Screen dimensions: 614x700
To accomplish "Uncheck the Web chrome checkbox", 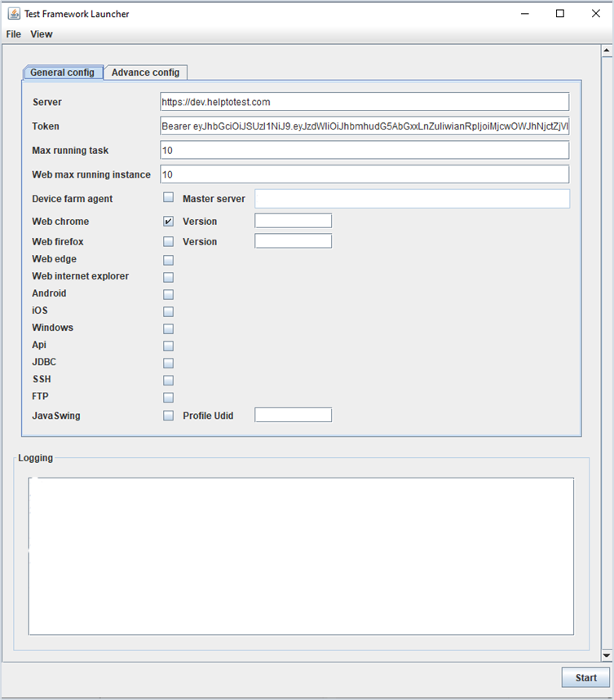I will pyautogui.click(x=169, y=221).
